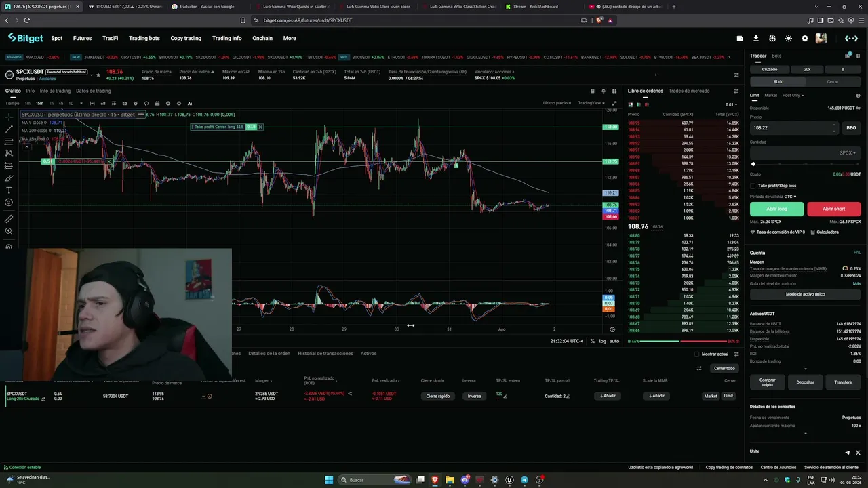The height and width of the screenshot is (488, 868).
Task: Open the Fibonacci retracement tool
Action: [9, 141]
